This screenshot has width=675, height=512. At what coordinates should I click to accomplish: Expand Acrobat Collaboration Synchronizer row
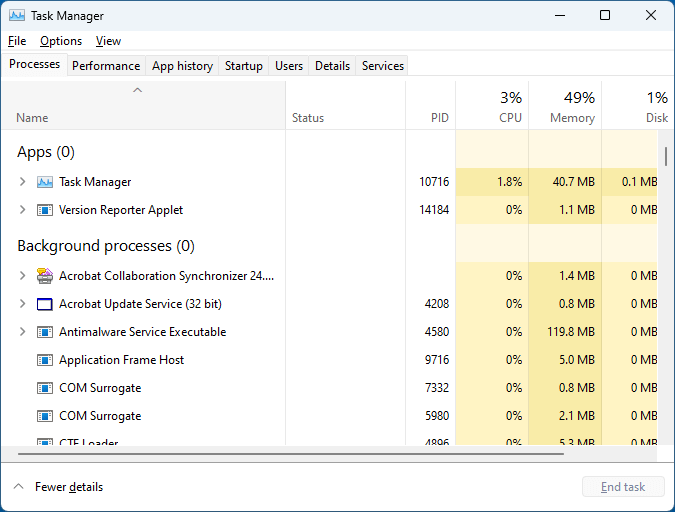22,276
